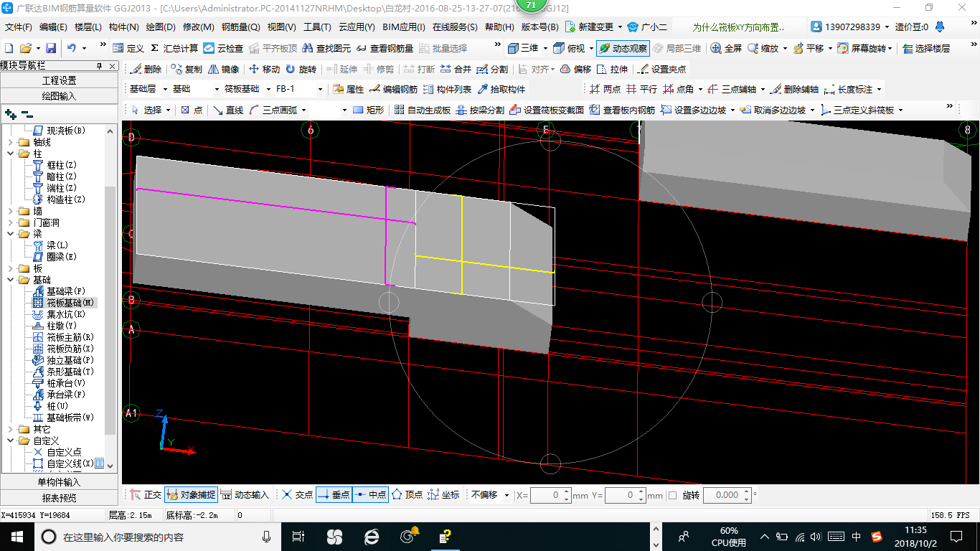
Task: Click 查找图元 find element tool
Action: 327,48
